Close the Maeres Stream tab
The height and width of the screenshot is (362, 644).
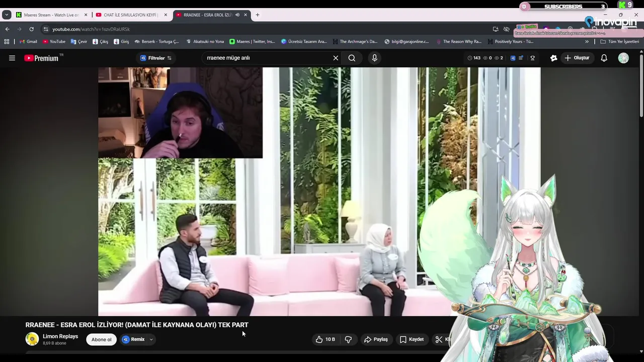click(x=86, y=15)
